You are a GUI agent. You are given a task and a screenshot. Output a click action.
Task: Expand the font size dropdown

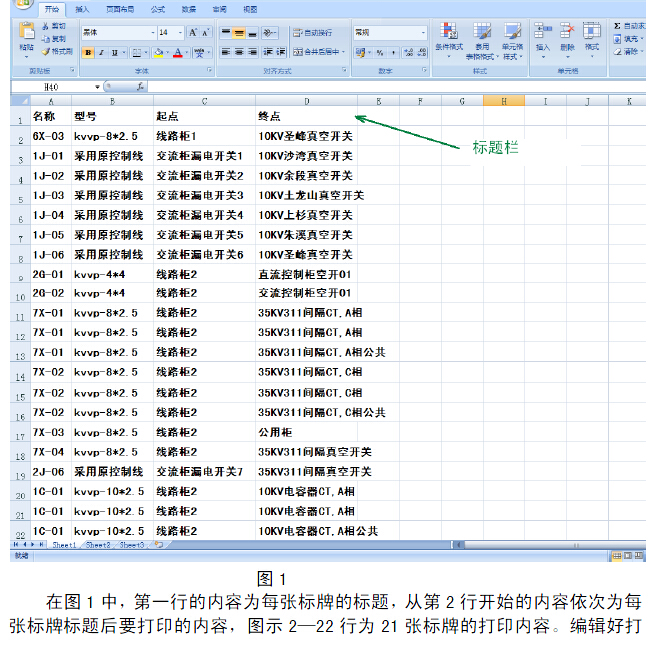pos(179,32)
